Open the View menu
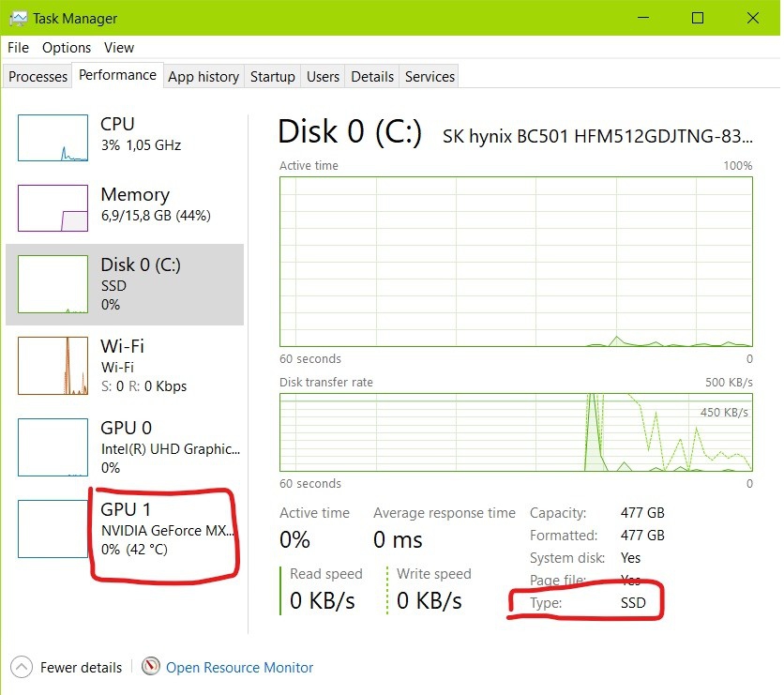 click(x=119, y=47)
